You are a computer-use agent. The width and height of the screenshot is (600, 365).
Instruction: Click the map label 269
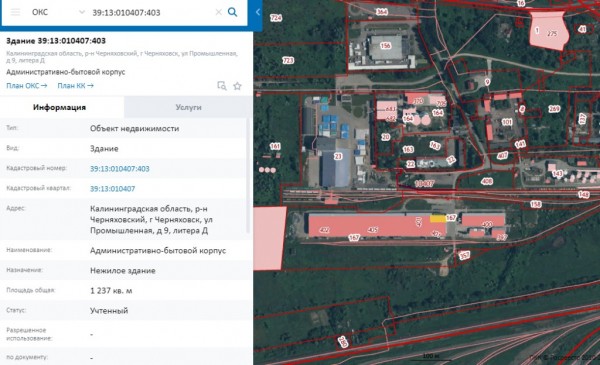[554, 109]
